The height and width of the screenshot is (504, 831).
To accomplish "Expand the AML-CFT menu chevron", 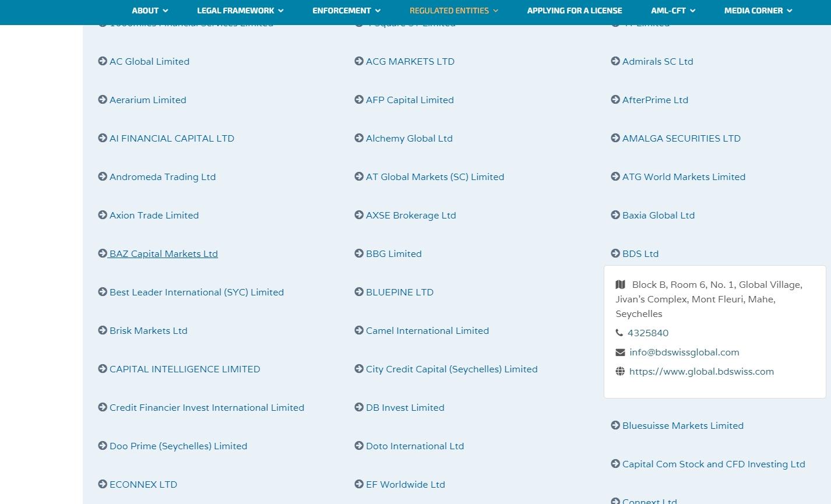I will tap(692, 10).
